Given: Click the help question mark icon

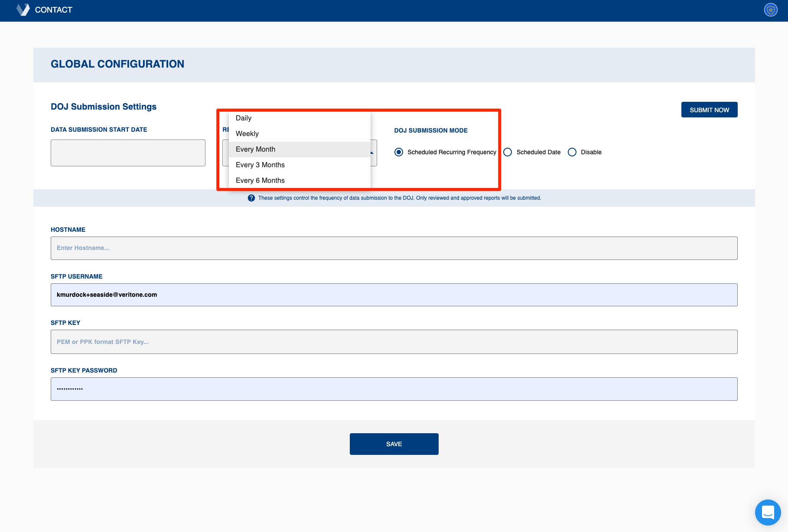Looking at the screenshot, I should (x=251, y=198).
